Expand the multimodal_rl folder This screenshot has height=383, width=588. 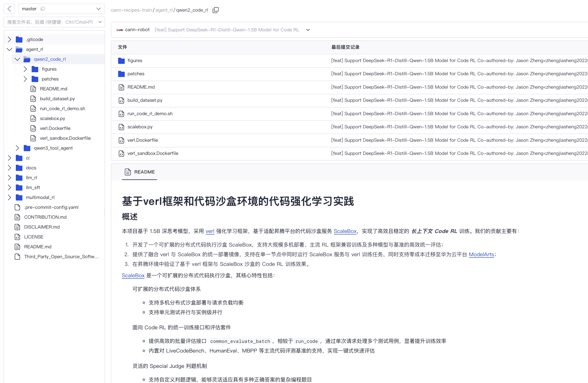pos(9,197)
